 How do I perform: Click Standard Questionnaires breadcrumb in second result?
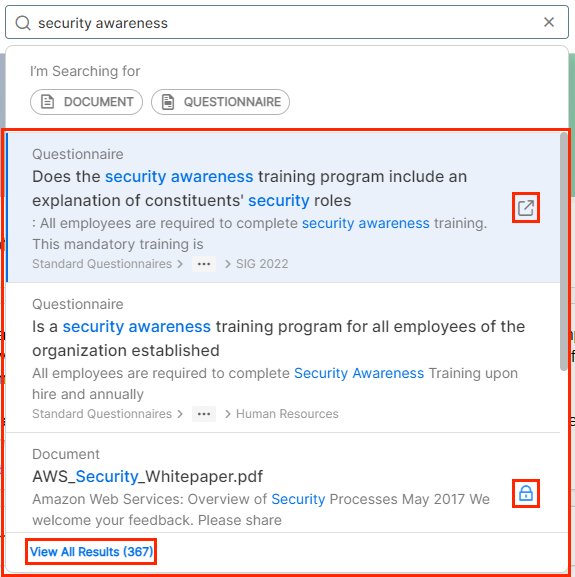[102, 414]
